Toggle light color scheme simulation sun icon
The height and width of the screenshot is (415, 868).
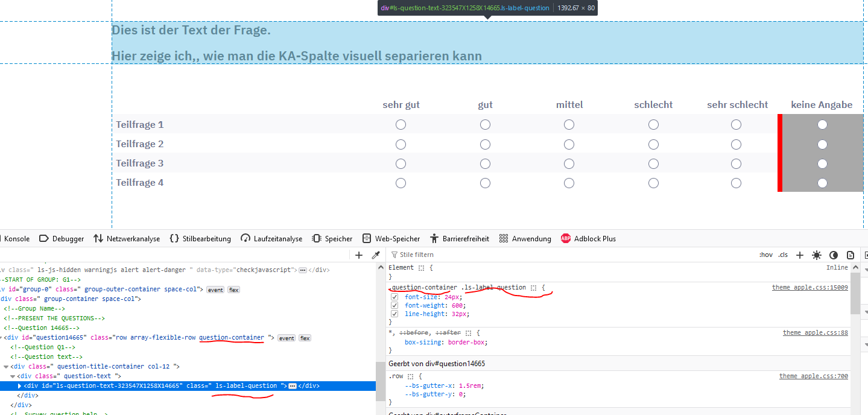point(817,255)
